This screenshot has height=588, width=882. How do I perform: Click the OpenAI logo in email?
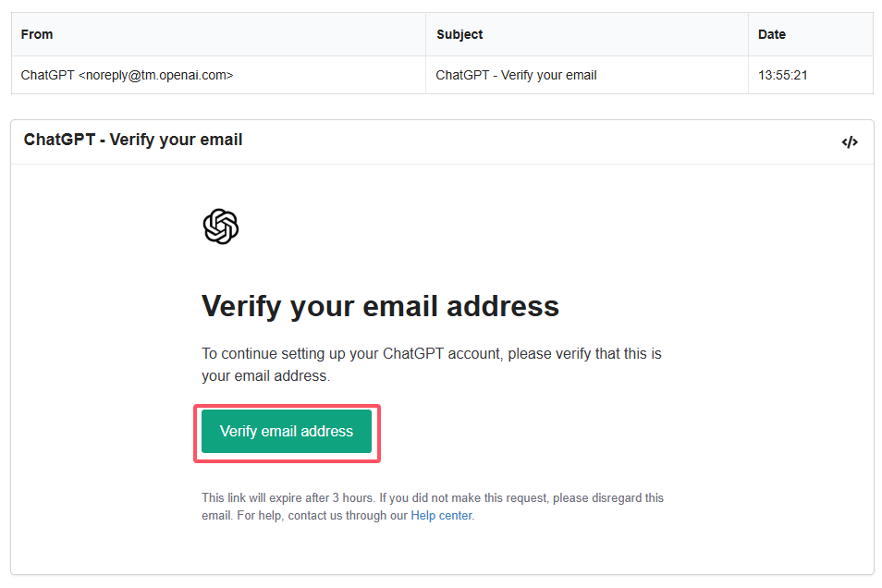click(x=220, y=227)
